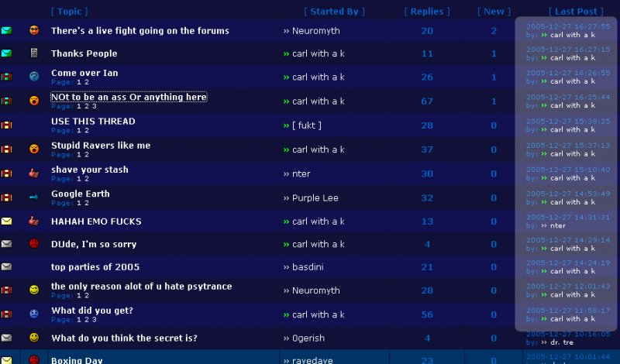Open 'NOt to be an ass Or anything here' thread
Image resolution: width=620 pixels, height=364 pixels.
(x=129, y=97)
